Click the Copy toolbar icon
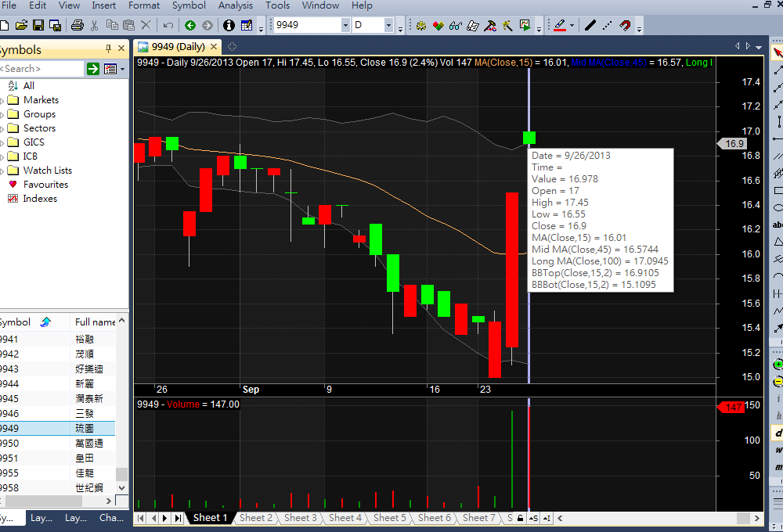The height and width of the screenshot is (532, 783). tap(112, 26)
